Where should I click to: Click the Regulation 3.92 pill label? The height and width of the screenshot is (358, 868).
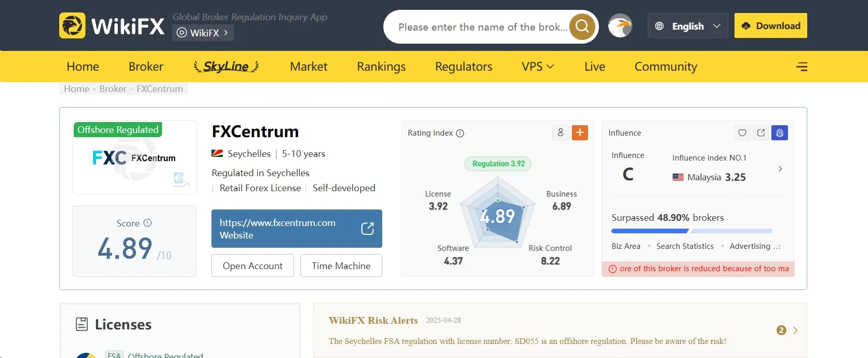(x=498, y=164)
